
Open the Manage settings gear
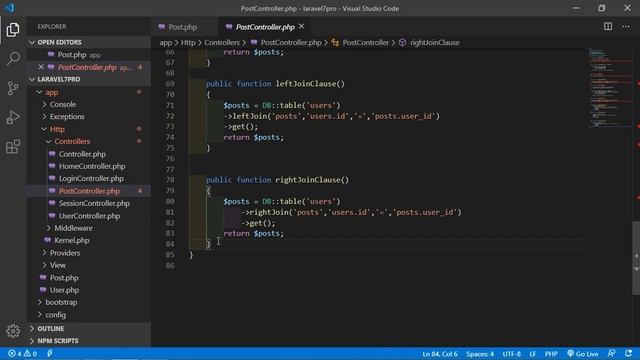13,331
